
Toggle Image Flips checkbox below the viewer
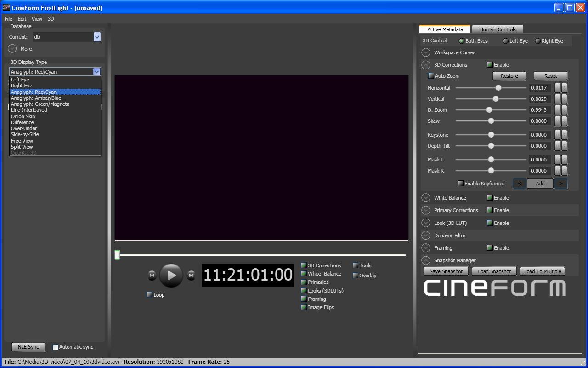pyautogui.click(x=304, y=307)
